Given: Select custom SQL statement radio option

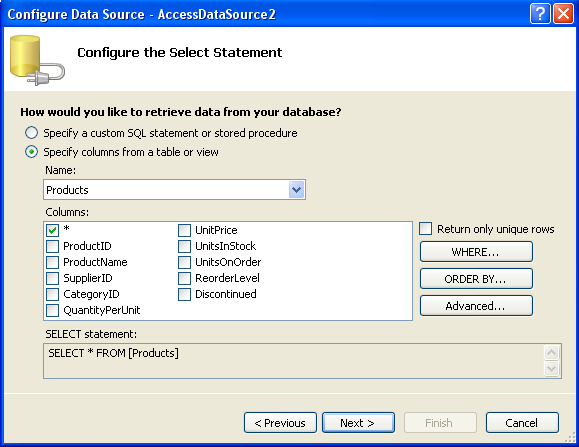Looking at the screenshot, I should 31,133.
